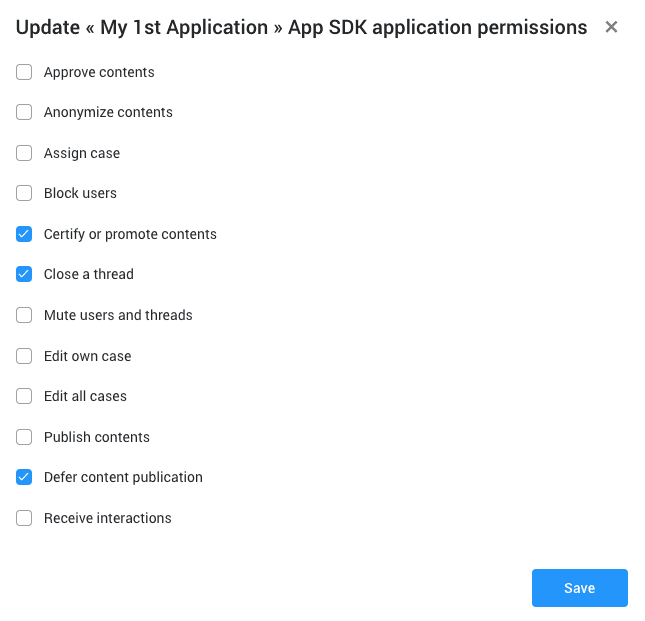Save the application permissions

click(579, 588)
